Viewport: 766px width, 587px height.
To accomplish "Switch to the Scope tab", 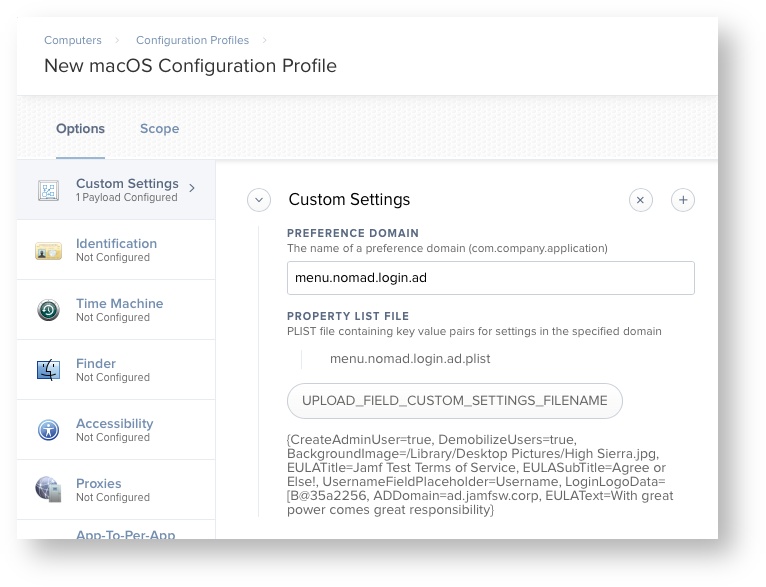I will tap(159, 128).
